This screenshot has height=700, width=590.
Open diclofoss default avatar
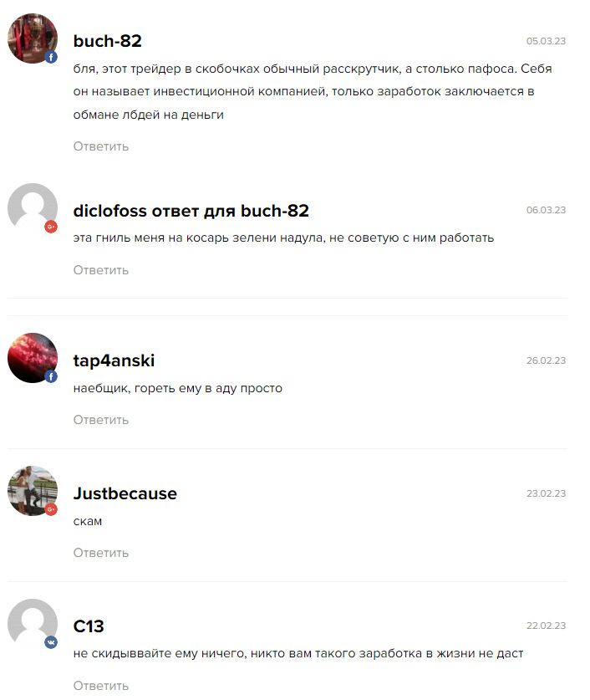[x=33, y=208]
